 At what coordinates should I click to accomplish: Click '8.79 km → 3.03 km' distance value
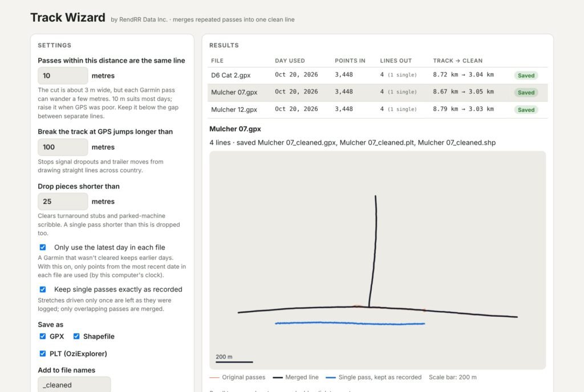point(463,109)
